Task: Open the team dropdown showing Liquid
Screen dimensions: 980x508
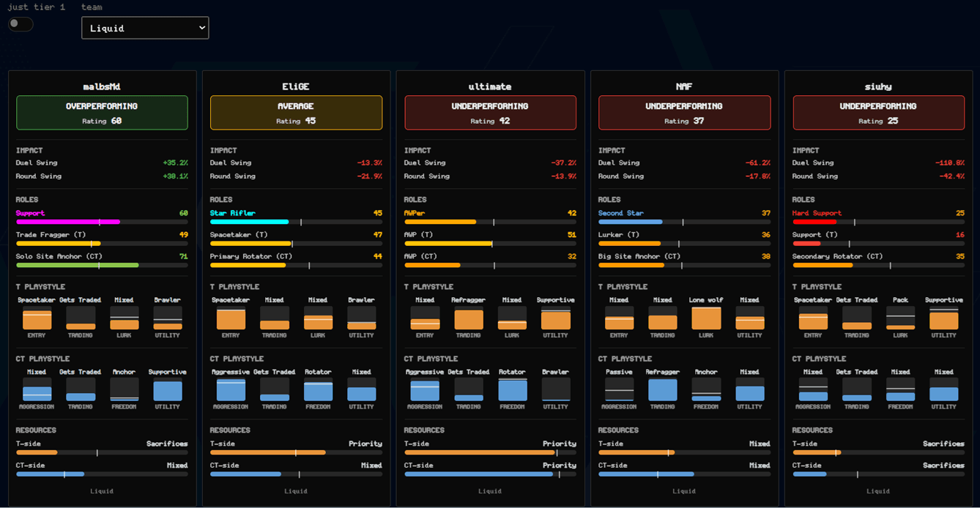Action: click(145, 28)
